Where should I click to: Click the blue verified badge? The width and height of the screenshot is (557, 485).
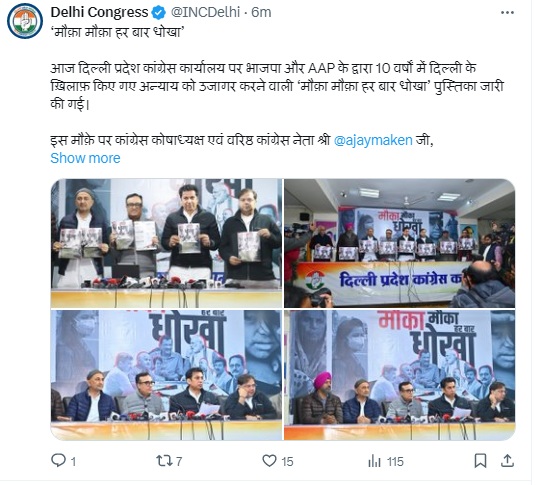click(158, 13)
